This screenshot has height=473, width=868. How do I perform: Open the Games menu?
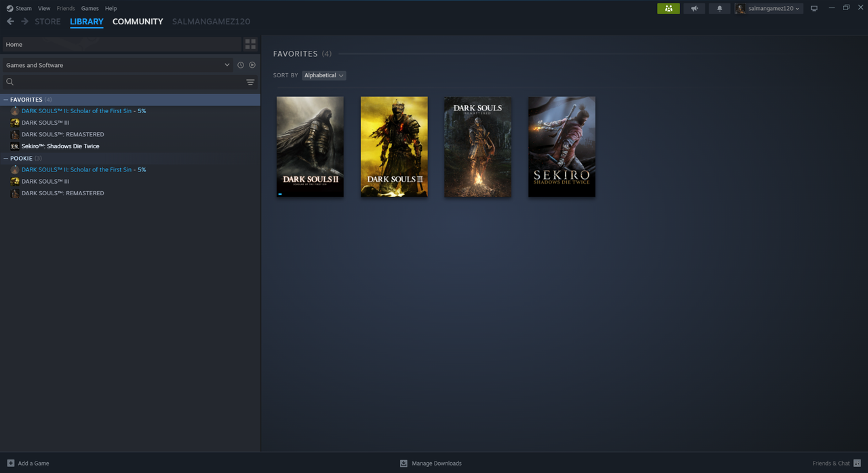tap(90, 8)
